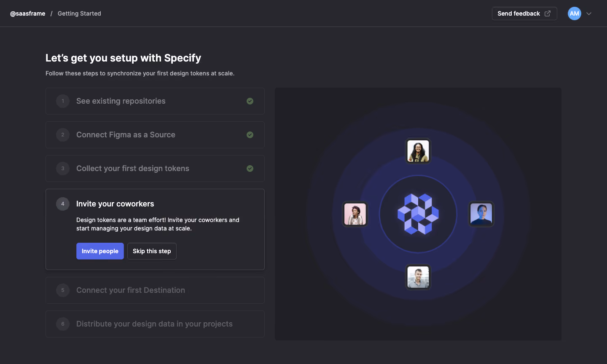Expand the Collect your first design tokens step
This screenshot has height=364, width=607.
pos(155,169)
